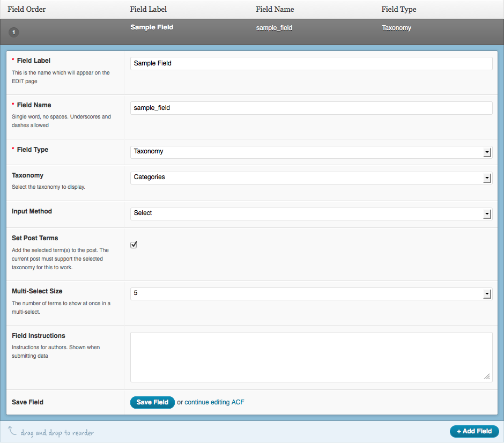Click inside the Field Instructions textarea
504x443 pixels.
(x=311, y=357)
